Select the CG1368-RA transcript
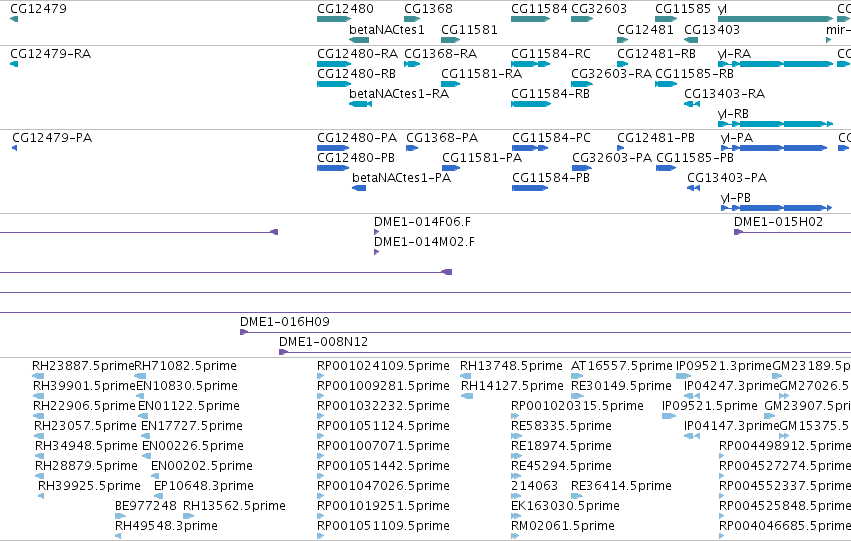 click(412, 64)
